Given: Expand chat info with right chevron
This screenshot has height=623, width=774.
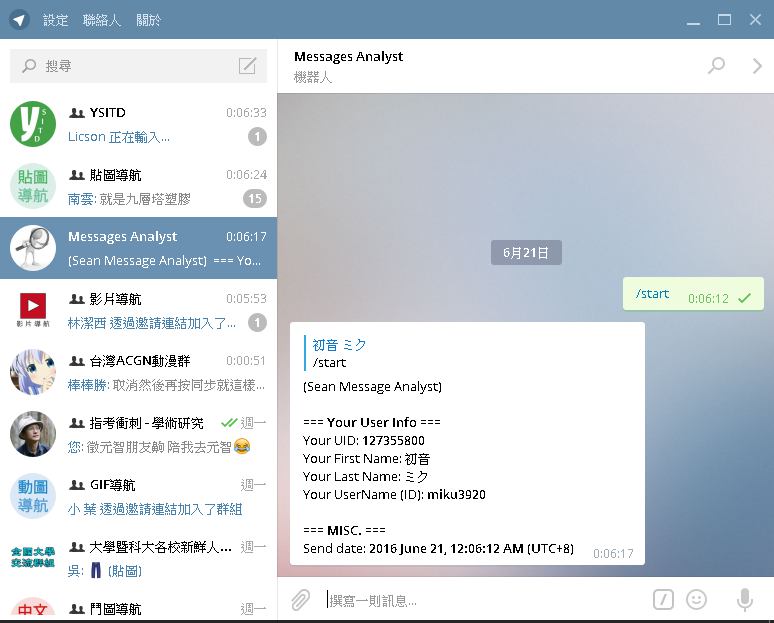Looking at the screenshot, I should coord(757,66).
